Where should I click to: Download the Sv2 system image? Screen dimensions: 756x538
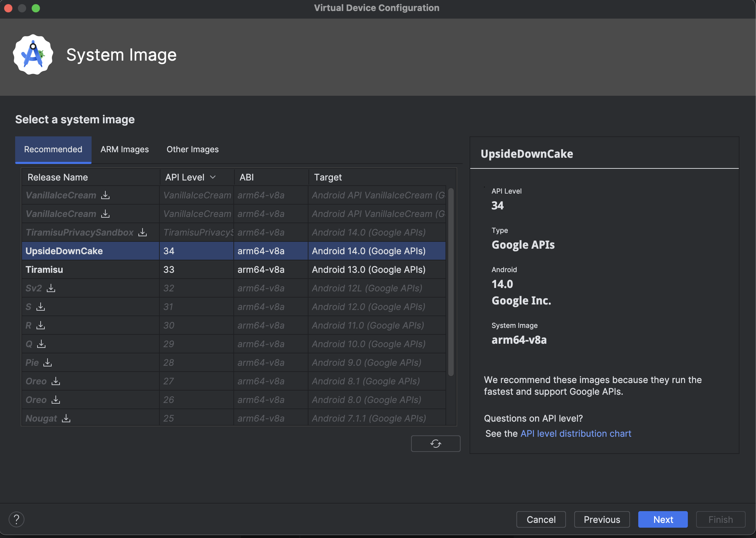(x=51, y=288)
